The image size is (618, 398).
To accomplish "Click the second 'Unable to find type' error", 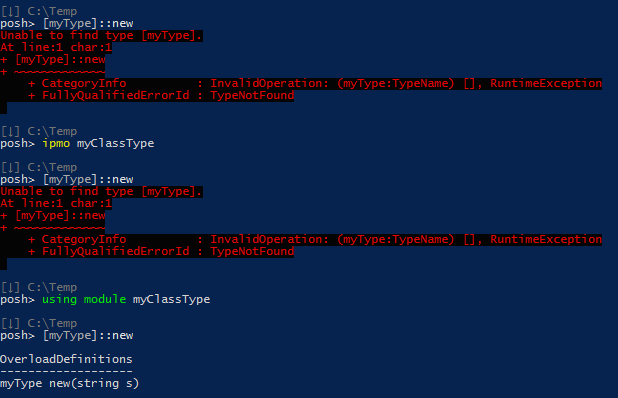I will 101,192.
